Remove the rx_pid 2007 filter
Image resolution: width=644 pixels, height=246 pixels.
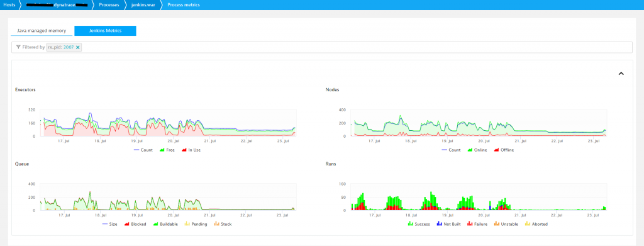pyautogui.click(x=77, y=47)
